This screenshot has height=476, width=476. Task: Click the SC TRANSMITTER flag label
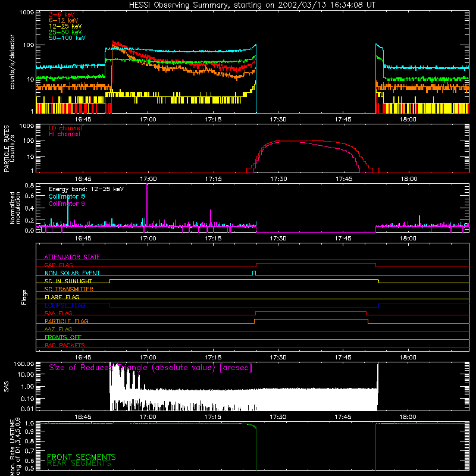[69, 289]
